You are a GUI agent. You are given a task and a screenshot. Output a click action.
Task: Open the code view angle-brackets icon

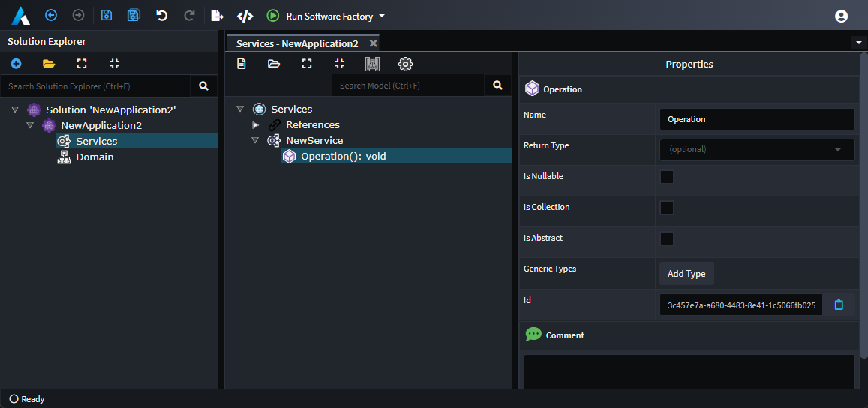click(x=245, y=16)
